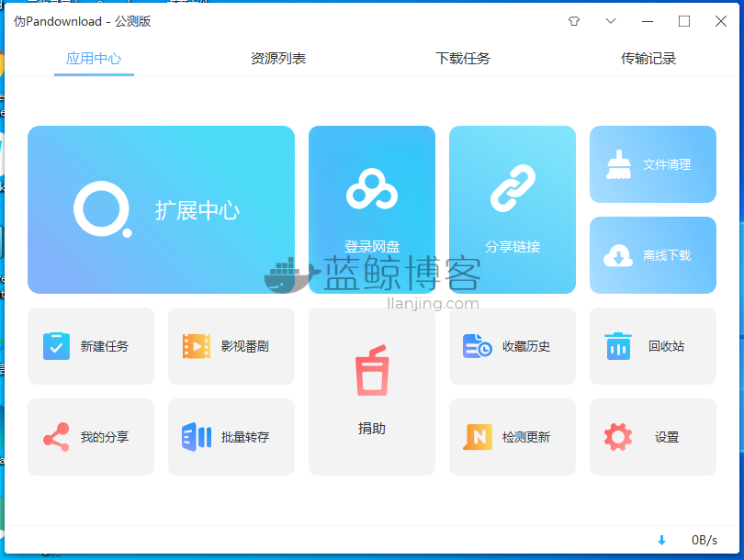Click the 收藏历史 label
The height and width of the screenshot is (560, 744).
coord(526,346)
